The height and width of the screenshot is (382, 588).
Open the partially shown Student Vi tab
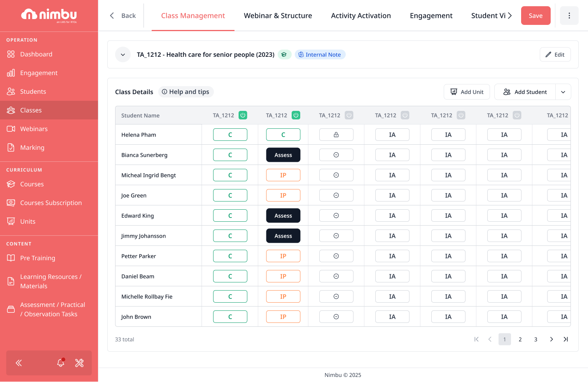[x=488, y=16]
